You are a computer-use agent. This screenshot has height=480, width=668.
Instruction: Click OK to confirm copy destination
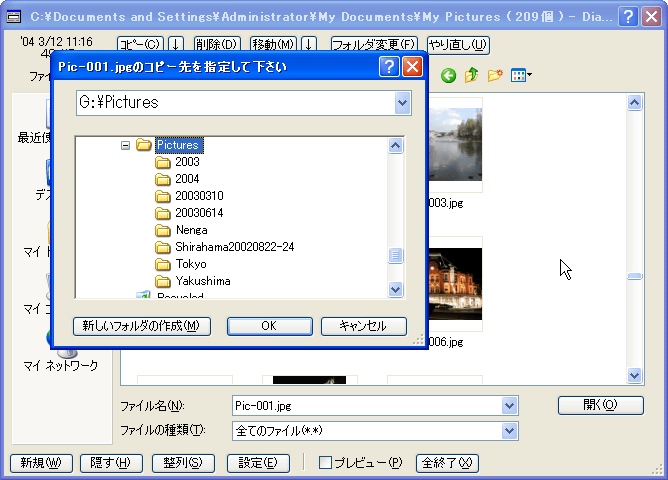pos(268,326)
